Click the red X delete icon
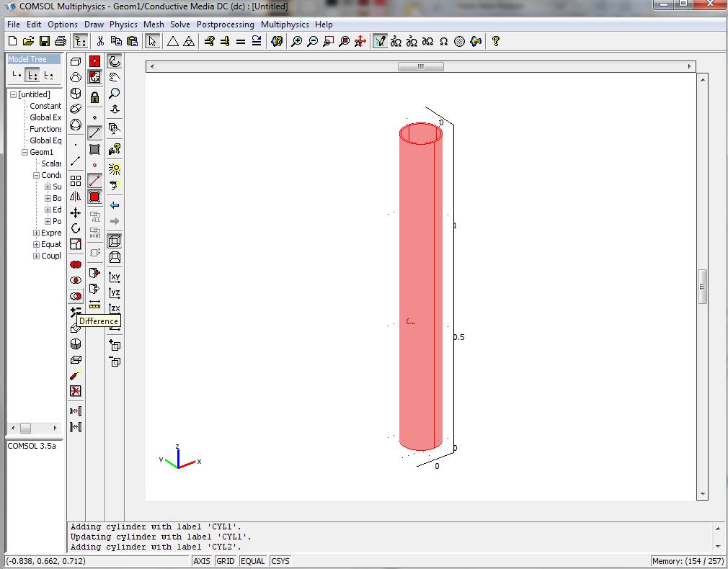728x569 pixels. (76, 391)
